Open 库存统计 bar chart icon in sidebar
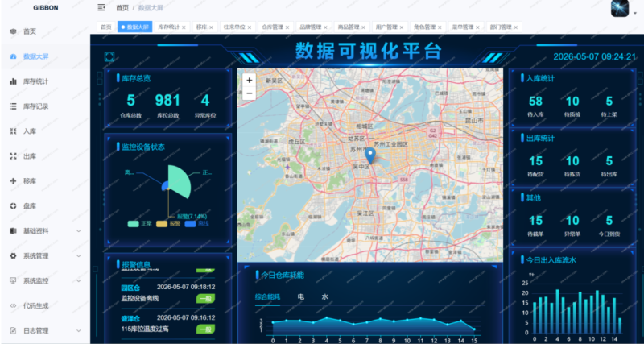Viewport: 644px width, 344px height. 13,81
